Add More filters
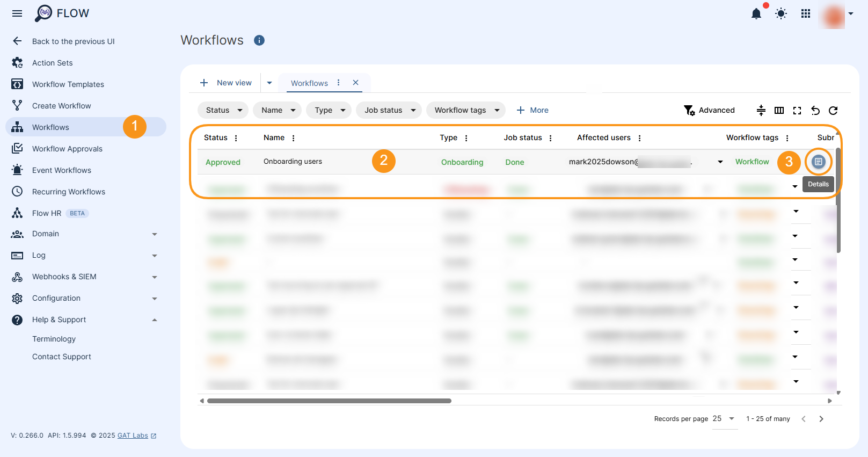 pos(532,110)
